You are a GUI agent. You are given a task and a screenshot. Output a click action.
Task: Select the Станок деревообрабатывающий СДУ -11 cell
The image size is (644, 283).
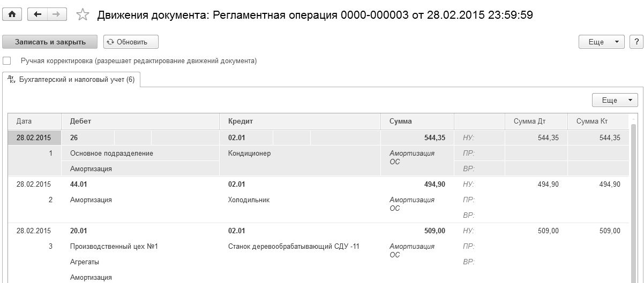click(294, 247)
